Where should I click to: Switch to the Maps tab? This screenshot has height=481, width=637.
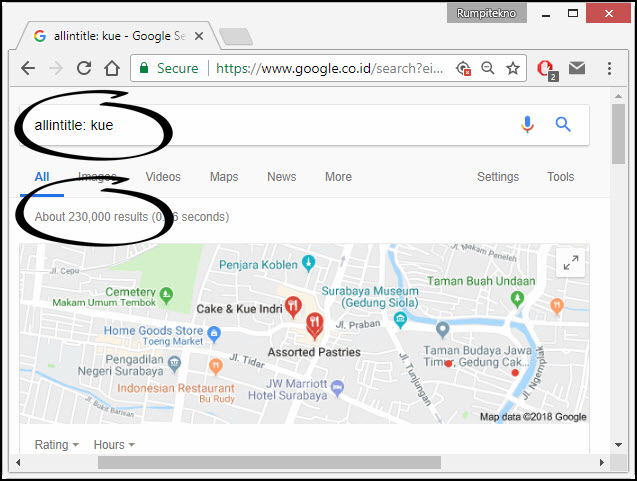tap(224, 177)
